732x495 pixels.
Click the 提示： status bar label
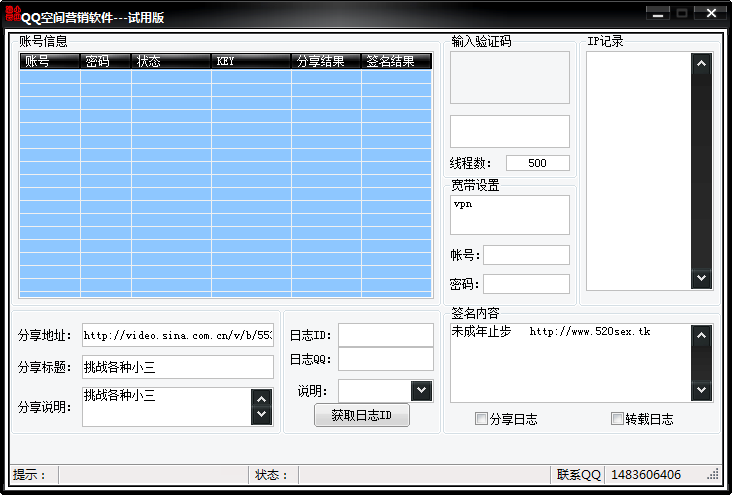point(29,475)
